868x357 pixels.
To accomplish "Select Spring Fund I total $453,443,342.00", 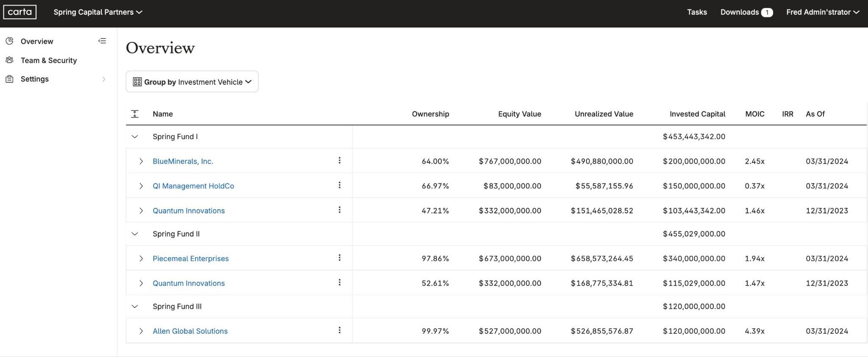I will [x=694, y=137].
